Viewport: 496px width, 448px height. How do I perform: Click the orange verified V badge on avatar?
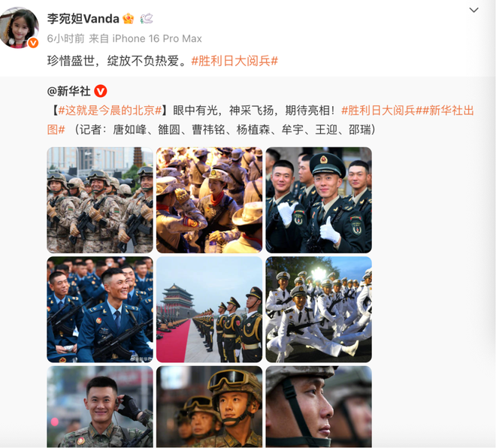(33, 43)
